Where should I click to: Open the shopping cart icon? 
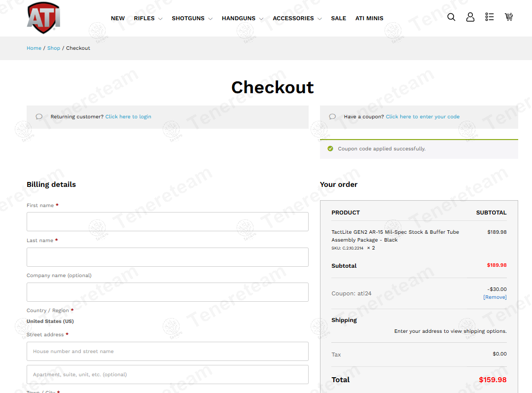coord(509,17)
